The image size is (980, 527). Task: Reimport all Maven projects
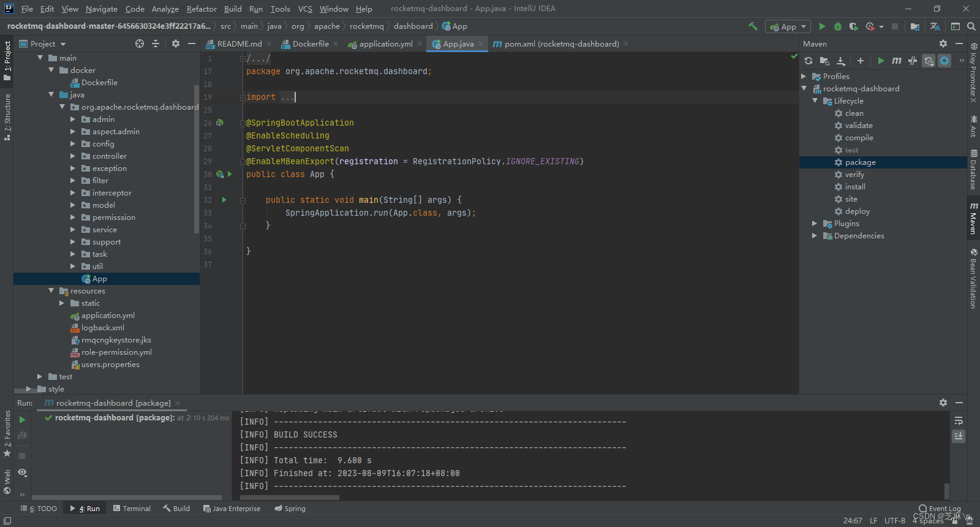809,61
